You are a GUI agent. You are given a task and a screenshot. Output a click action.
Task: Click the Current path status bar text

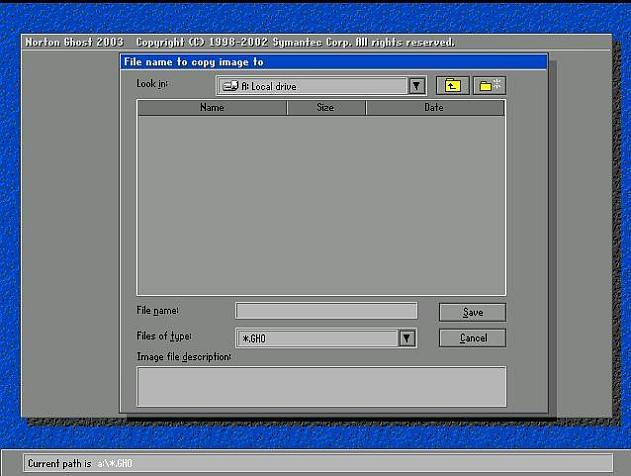(80, 464)
